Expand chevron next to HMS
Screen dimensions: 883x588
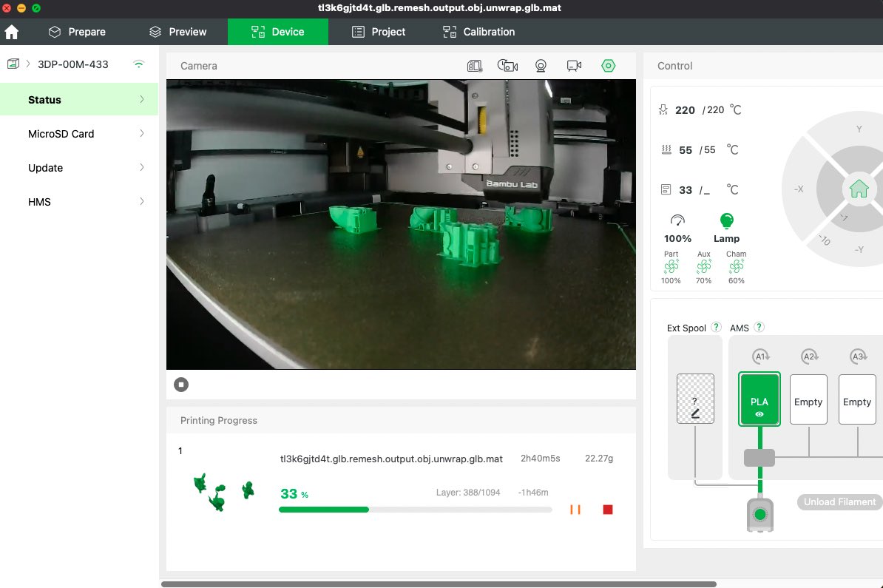tap(141, 201)
